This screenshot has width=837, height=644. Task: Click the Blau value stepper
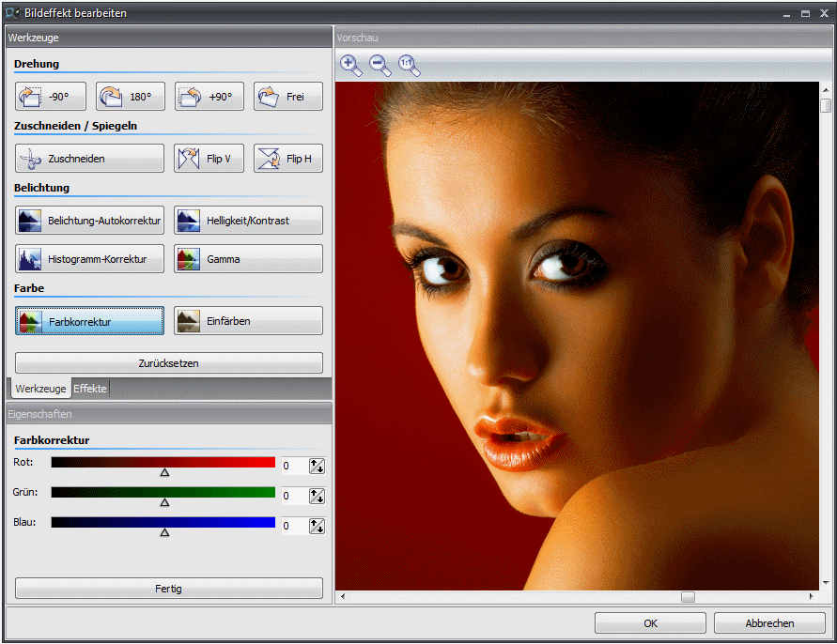point(317,526)
